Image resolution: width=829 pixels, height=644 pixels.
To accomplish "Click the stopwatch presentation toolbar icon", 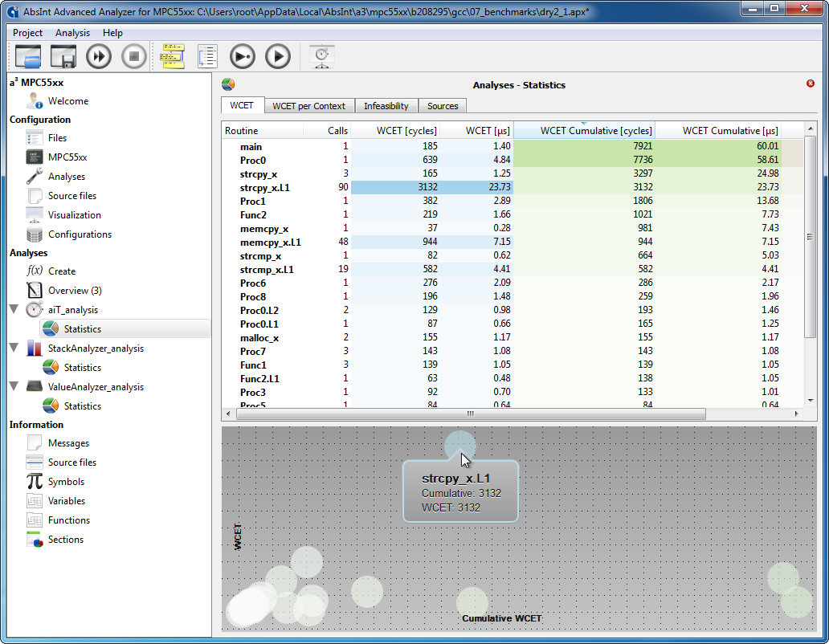I will pyautogui.click(x=322, y=56).
